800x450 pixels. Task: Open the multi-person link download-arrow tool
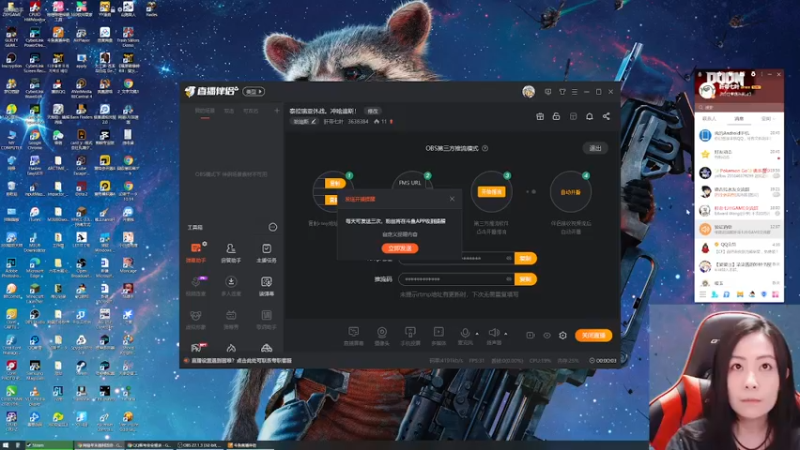point(231,286)
